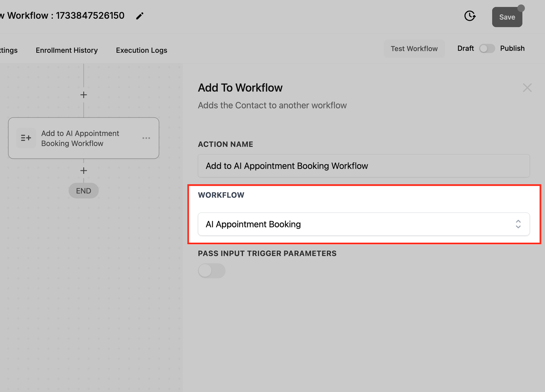This screenshot has height=392, width=545.
Task: Open version history clock icon
Action: tap(470, 16)
